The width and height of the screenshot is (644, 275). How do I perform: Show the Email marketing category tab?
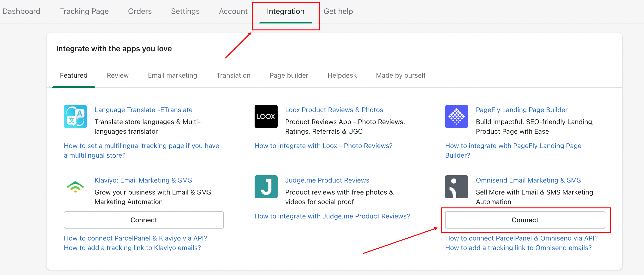coord(173,75)
